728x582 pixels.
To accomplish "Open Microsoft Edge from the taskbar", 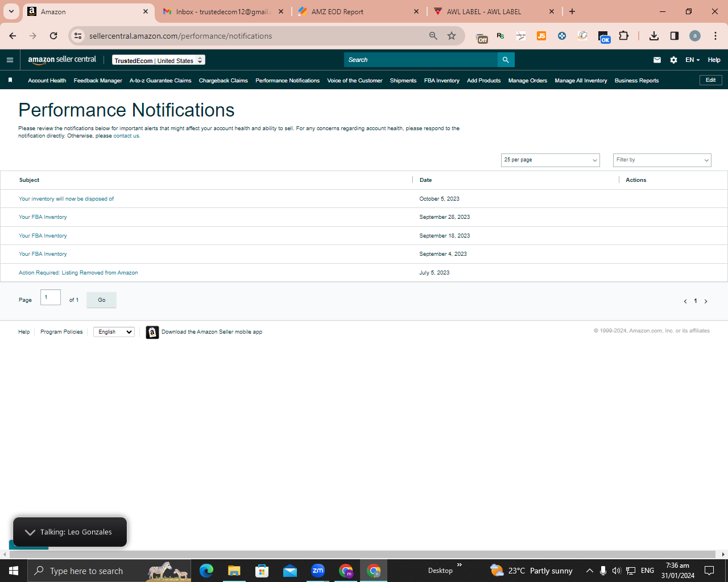I will [206, 571].
